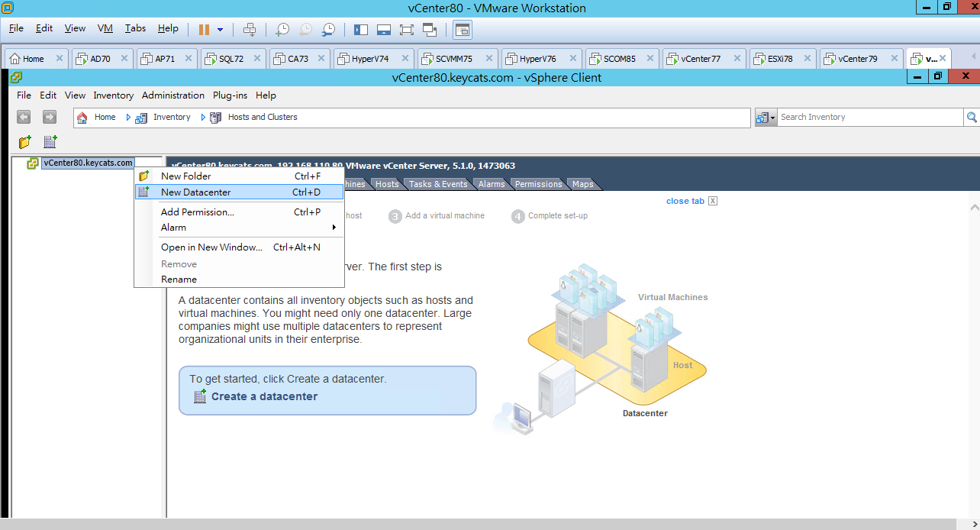Close the CA73 tab
Viewport: 980px width, 530px height.
[x=323, y=59]
